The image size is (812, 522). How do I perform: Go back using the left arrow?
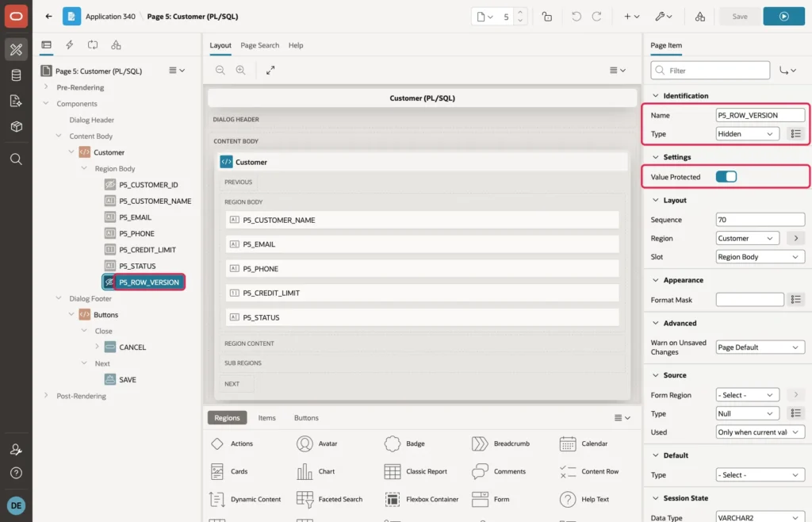pyautogui.click(x=48, y=17)
